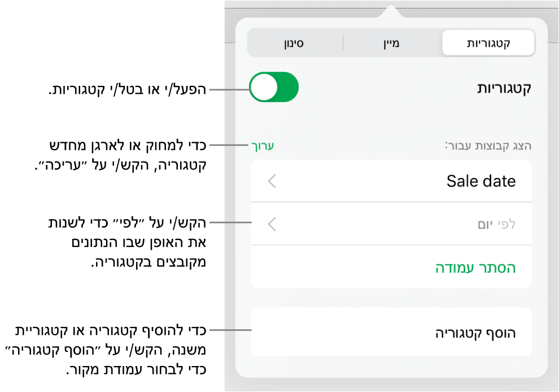Image resolution: width=559 pixels, height=392 pixels.
Task: Tap the disclosure arrow on the grouping row
Action: [x=272, y=224]
